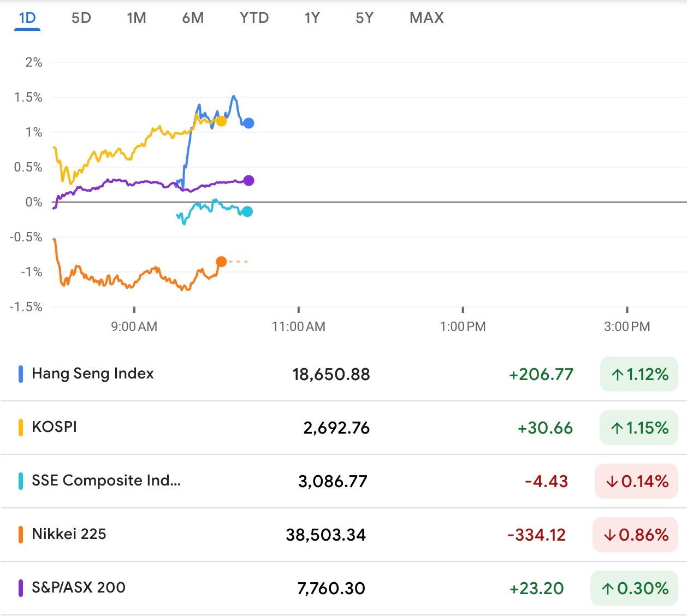The height and width of the screenshot is (616, 687).
Task: Click the S&P/ASX 200 change +23.20
Action: point(536,589)
